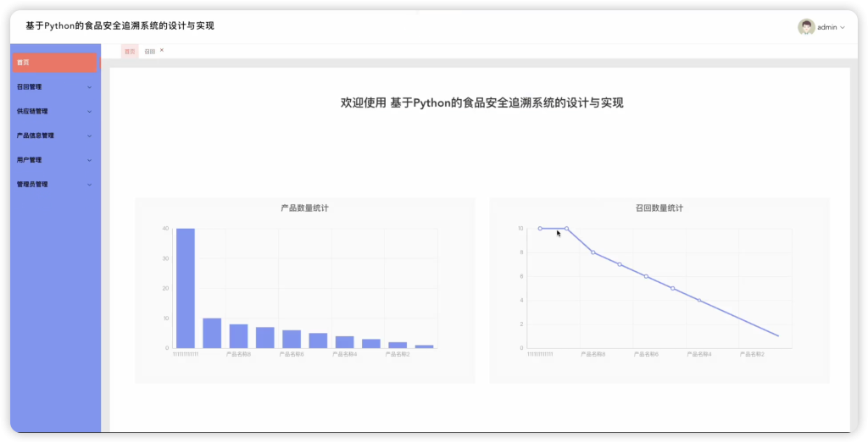Click the line point above 产品名称6

point(646,276)
